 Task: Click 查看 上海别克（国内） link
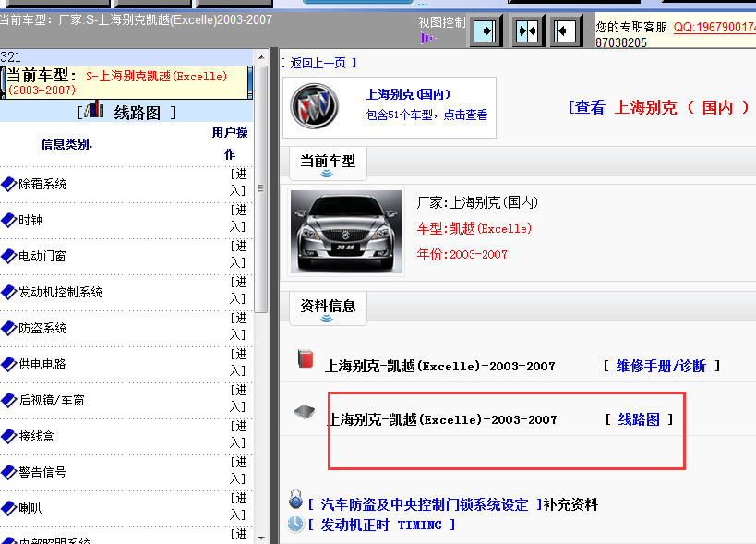pos(658,107)
